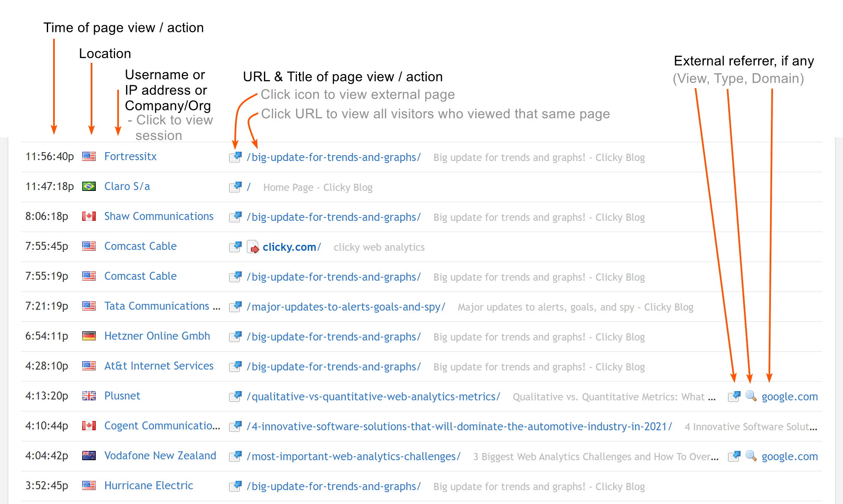
Task: Open /qualitative-vs-quantitative-web-analytics-metrics/ URL
Action: pos(374,397)
